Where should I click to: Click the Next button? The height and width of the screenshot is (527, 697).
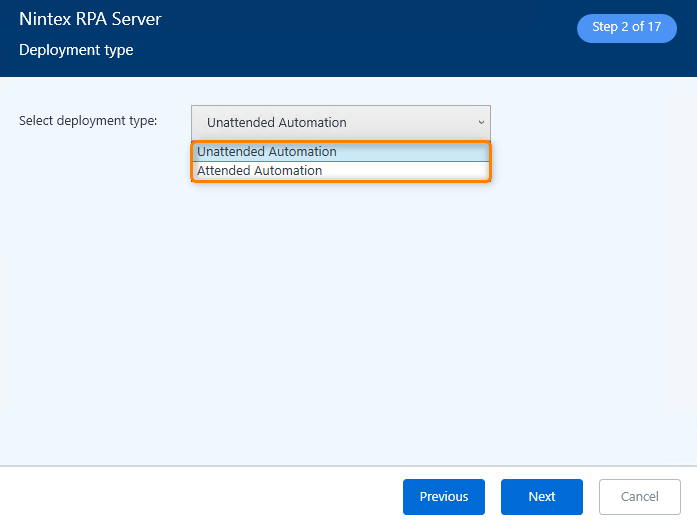tap(541, 497)
